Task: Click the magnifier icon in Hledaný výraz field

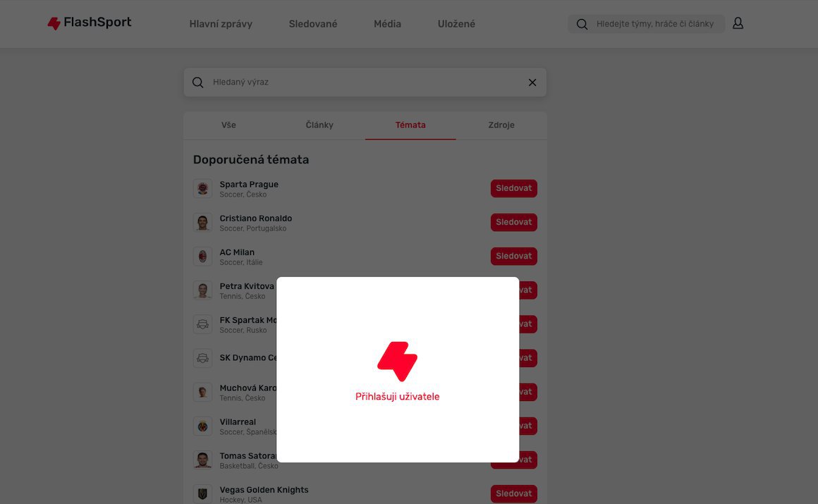Action: (197, 82)
